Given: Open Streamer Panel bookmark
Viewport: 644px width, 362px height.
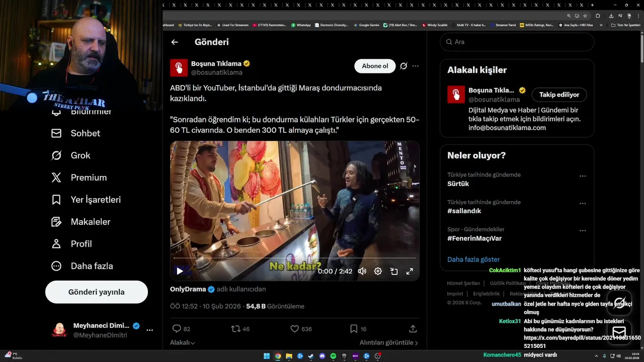Looking at the screenshot, I should 503,25.
